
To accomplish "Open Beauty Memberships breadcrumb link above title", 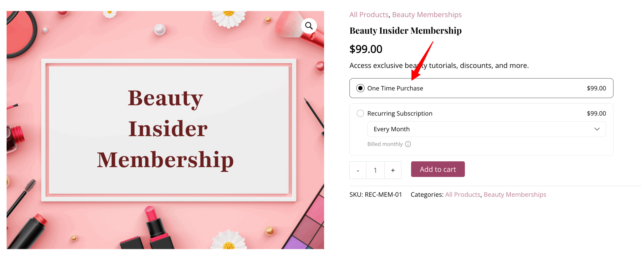I will point(427,15).
